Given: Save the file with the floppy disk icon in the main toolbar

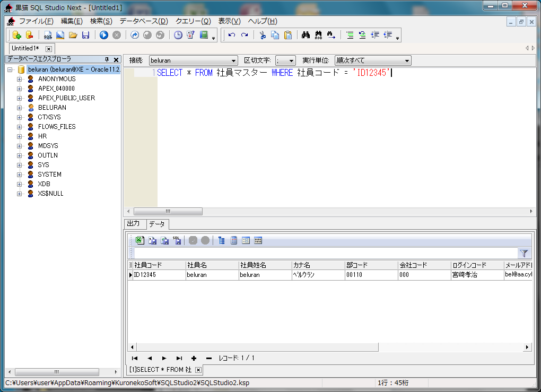Looking at the screenshot, I should [85, 35].
